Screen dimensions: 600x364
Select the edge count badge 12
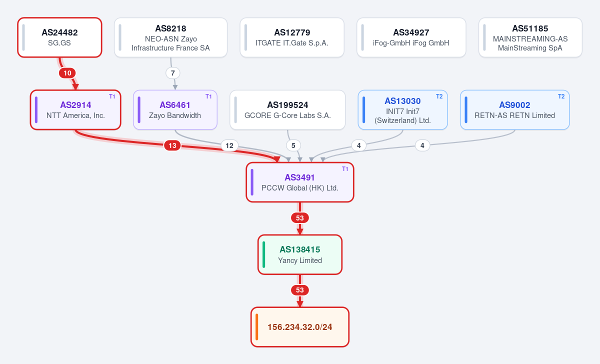[x=229, y=145]
